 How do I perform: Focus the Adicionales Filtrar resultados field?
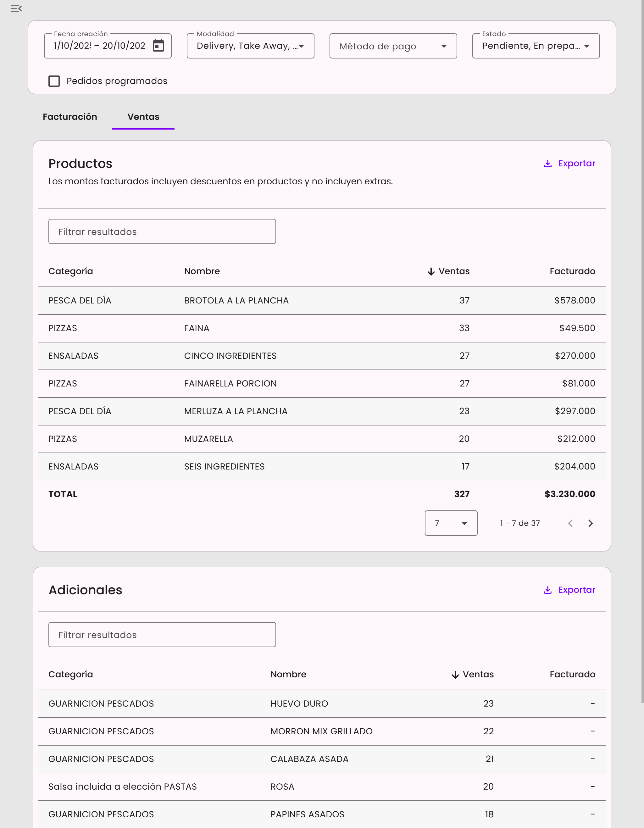[162, 635]
